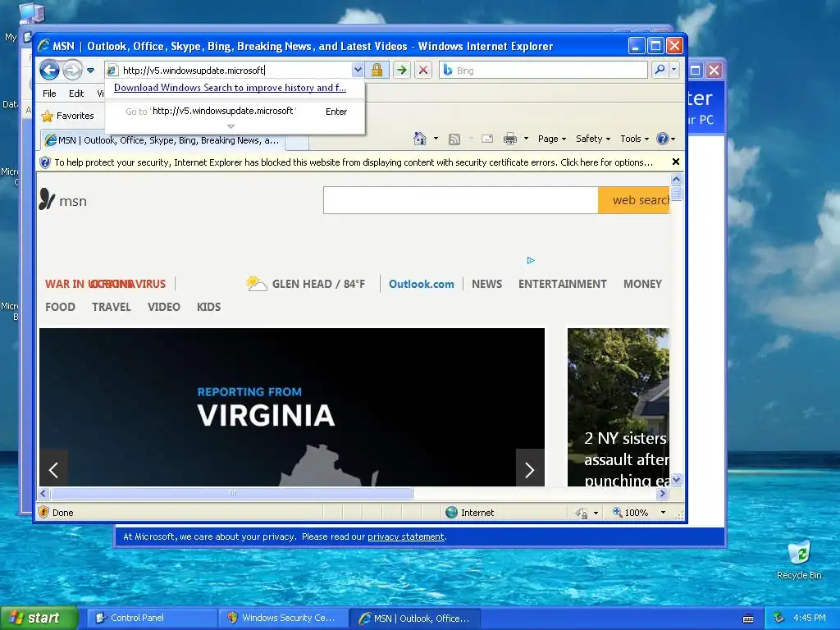This screenshot has width=840, height=630.
Task: Click the Help question mark icon
Action: click(x=663, y=139)
